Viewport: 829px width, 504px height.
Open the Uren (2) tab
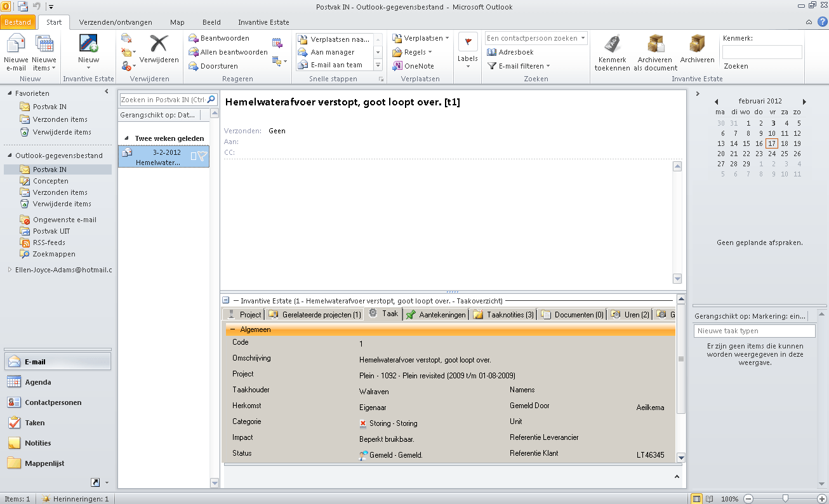(630, 314)
